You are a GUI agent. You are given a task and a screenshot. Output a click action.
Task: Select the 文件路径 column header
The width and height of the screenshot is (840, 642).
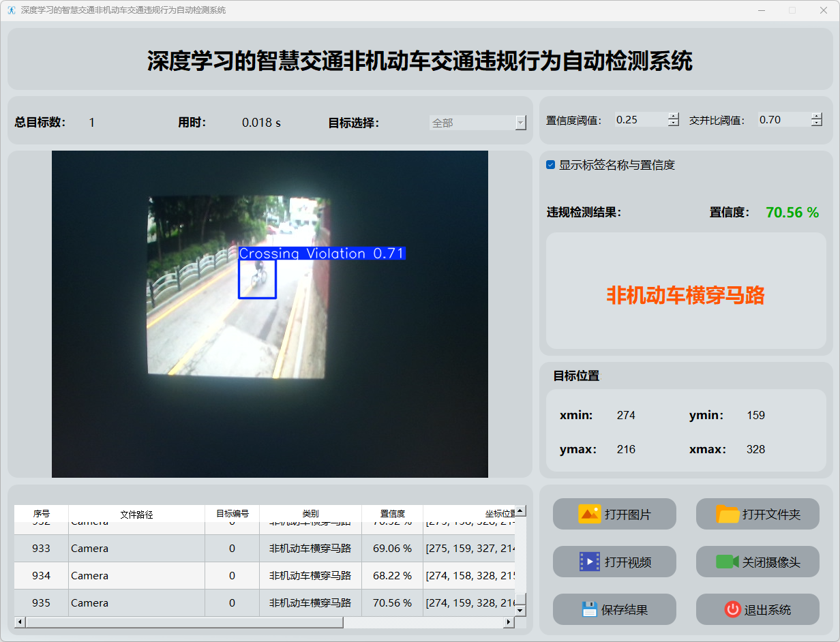(136, 514)
